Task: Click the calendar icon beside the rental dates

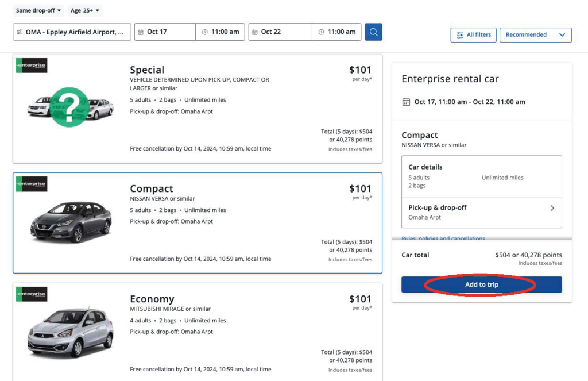Action: tap(407, 101)
